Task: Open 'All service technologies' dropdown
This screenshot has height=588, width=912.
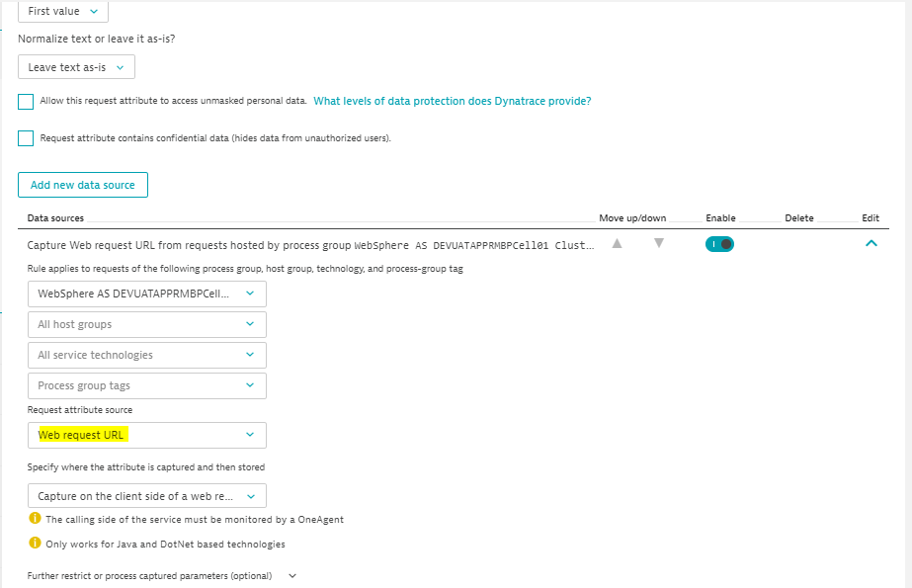Action: 146,355
